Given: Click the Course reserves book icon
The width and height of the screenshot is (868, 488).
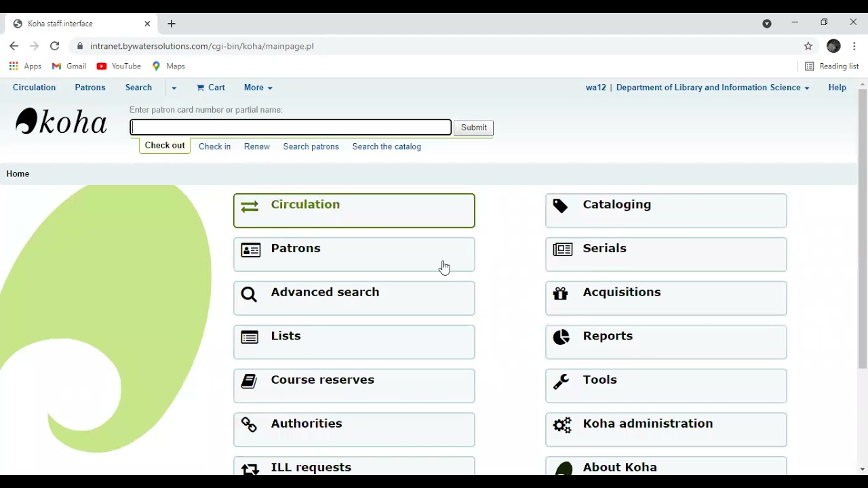Looking at the screenshot, I should pos(249,382).
